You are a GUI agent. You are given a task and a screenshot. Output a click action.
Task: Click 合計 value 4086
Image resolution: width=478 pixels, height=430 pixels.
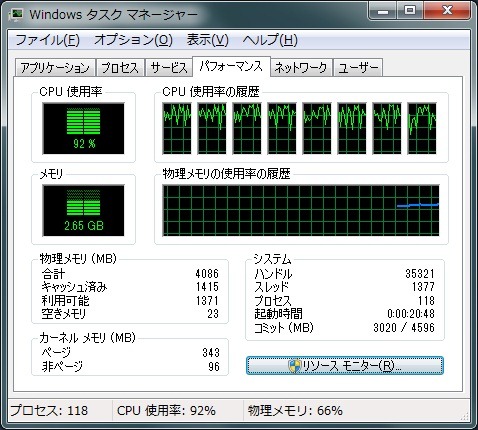click(x=207, y=274)
